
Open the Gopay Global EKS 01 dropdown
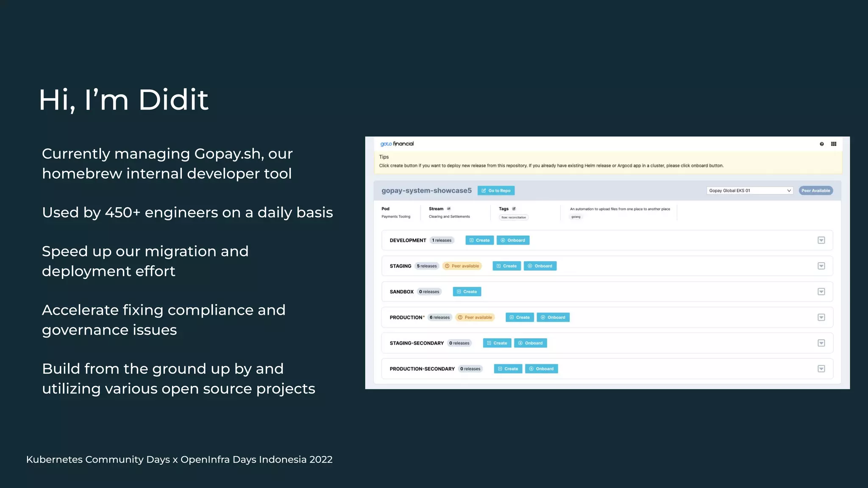pyautogui.click(x=749, y=191)
